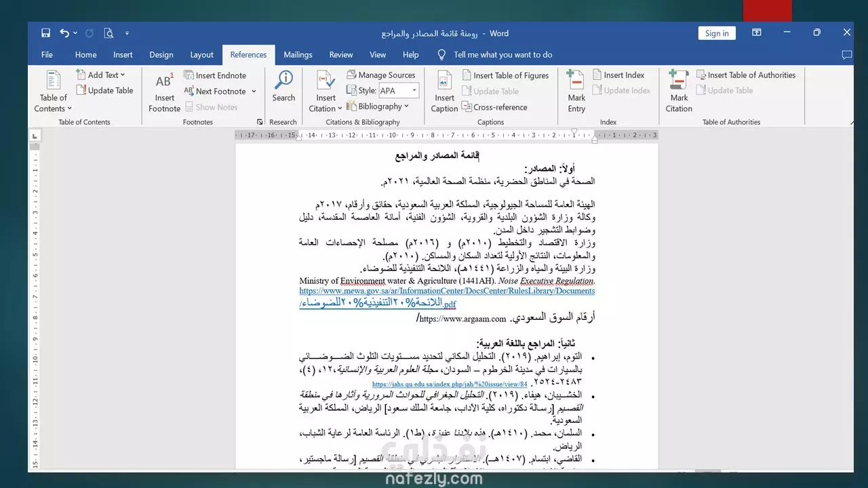Click Cross-reference
Screen dimensions: 868x488
tap(494, 106)
